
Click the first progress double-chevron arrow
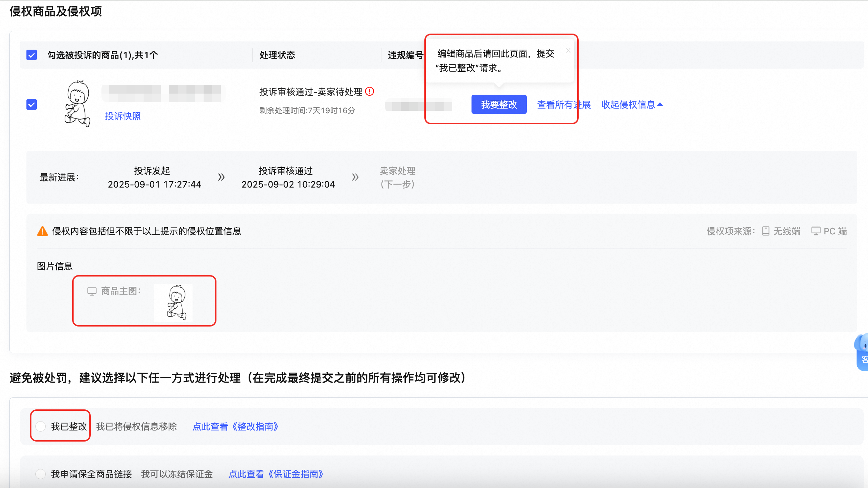[221, 177]
